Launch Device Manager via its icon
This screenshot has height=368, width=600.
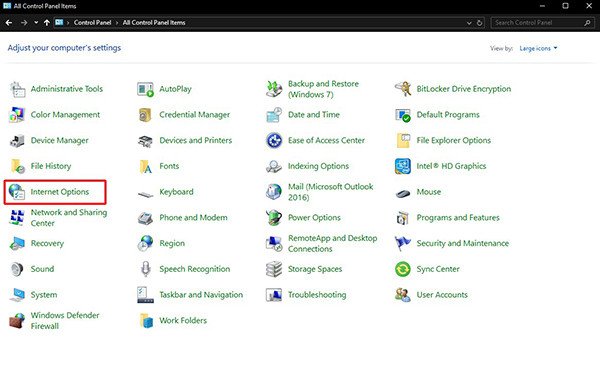click(17, 141)
